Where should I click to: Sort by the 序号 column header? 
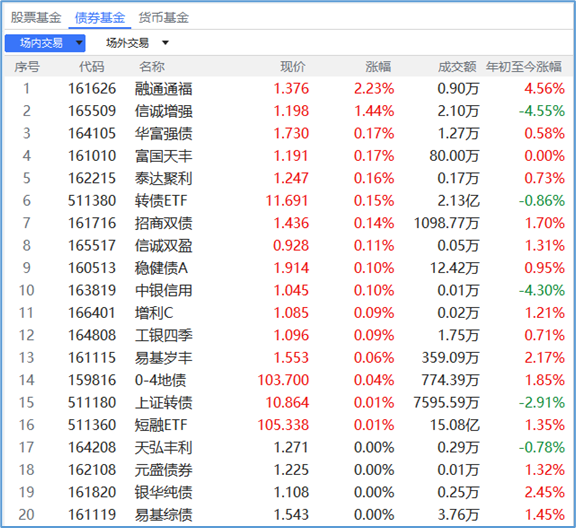[27, 67]
